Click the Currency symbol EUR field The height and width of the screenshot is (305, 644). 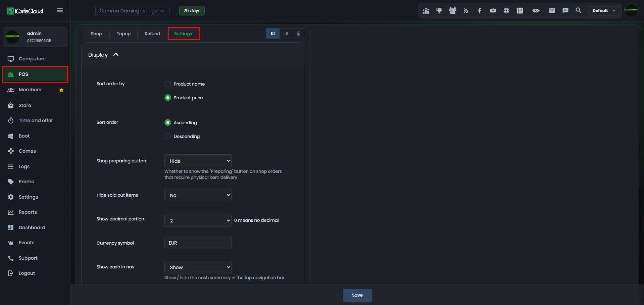[x=198, y=243]
